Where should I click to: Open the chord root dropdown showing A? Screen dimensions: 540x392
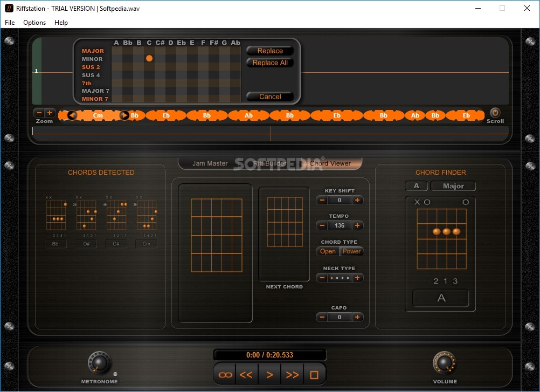click(417, 186)
